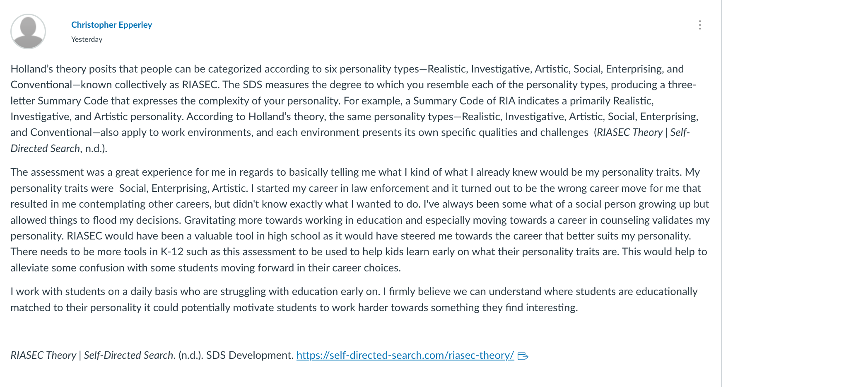Click the word "RIASEC" in "RIASEC would have been"
This screenshot has height=387, width=868.
pos(84,236)
